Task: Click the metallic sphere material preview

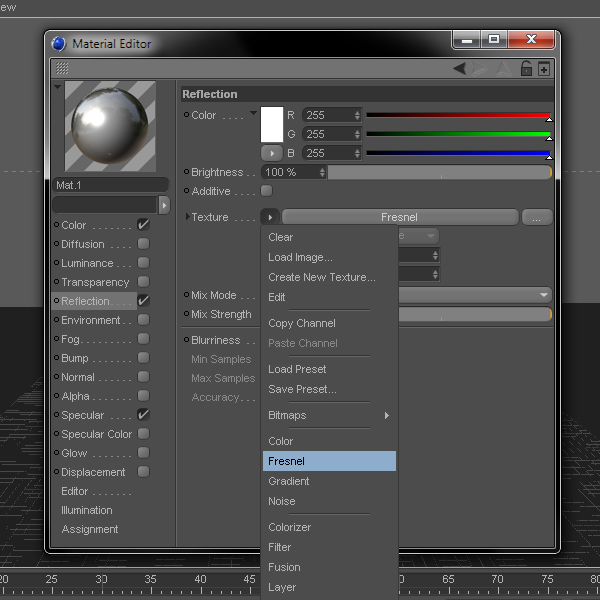Action: [x=110, y=126]
